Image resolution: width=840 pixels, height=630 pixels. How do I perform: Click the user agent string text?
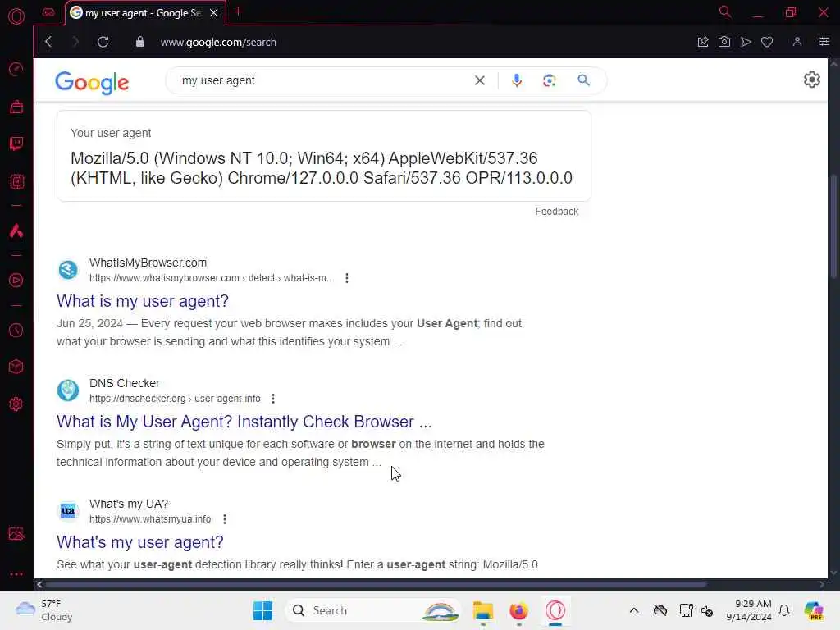pyautogui.click(x=322, y=168)
